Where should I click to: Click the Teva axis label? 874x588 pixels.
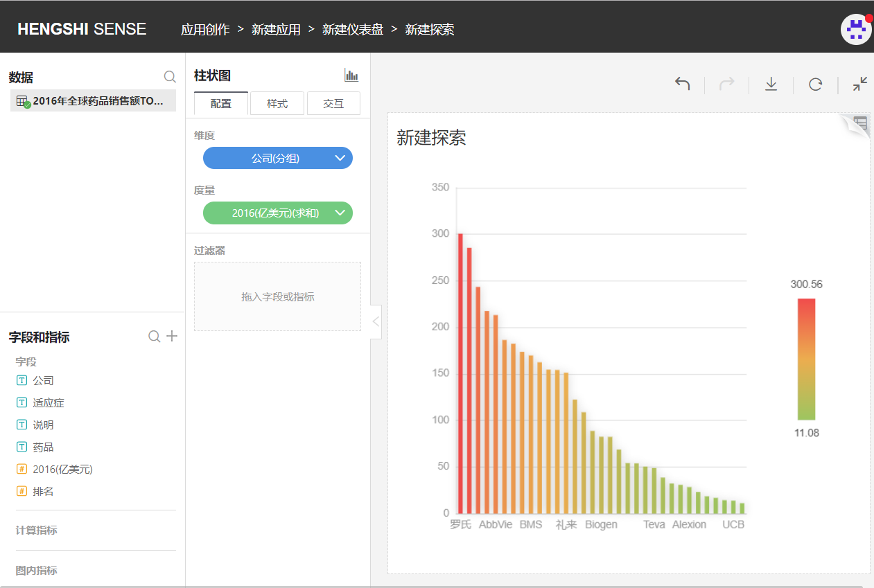click(x=654, y=524)
